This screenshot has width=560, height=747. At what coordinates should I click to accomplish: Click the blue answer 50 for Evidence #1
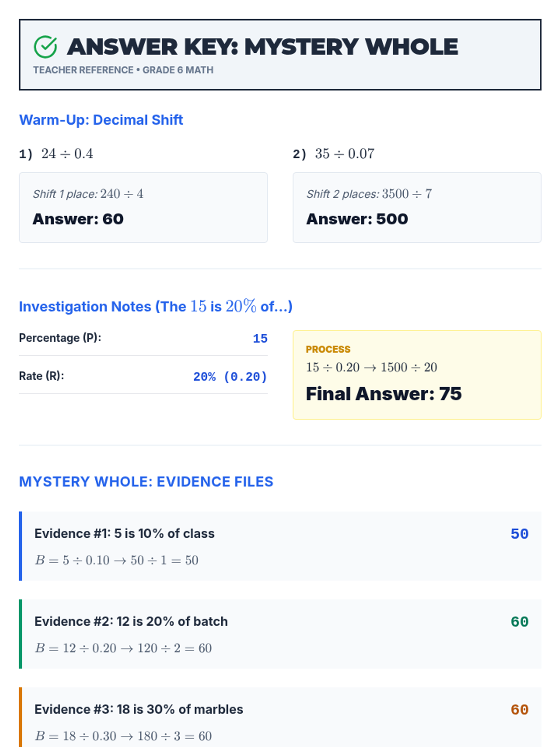click(519, 534)
